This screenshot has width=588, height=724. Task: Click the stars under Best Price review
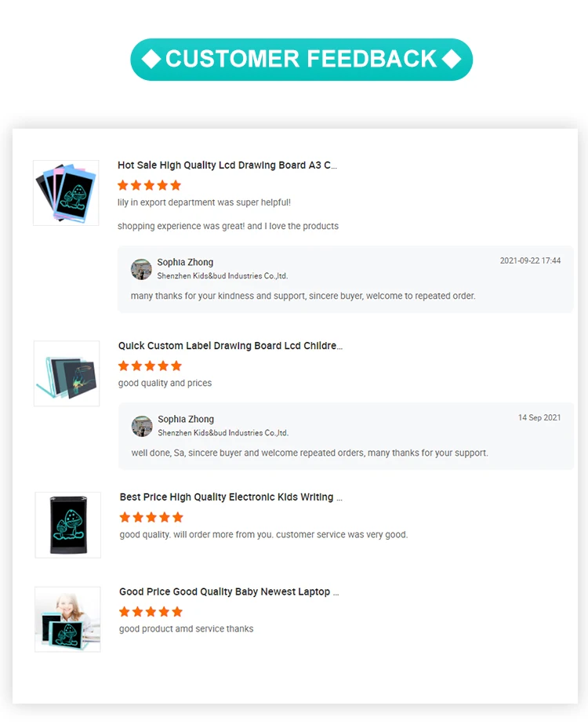[x=151, y=518]
